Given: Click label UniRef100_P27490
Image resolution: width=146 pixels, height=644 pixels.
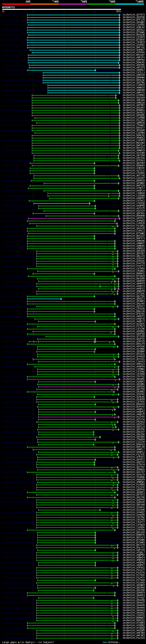Looking at the screenshot, I should tap(134, 575).
